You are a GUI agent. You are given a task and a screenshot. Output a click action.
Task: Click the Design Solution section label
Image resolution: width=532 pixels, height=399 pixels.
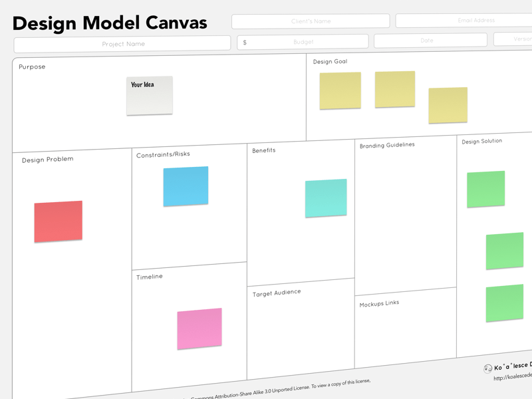(481, 141)
